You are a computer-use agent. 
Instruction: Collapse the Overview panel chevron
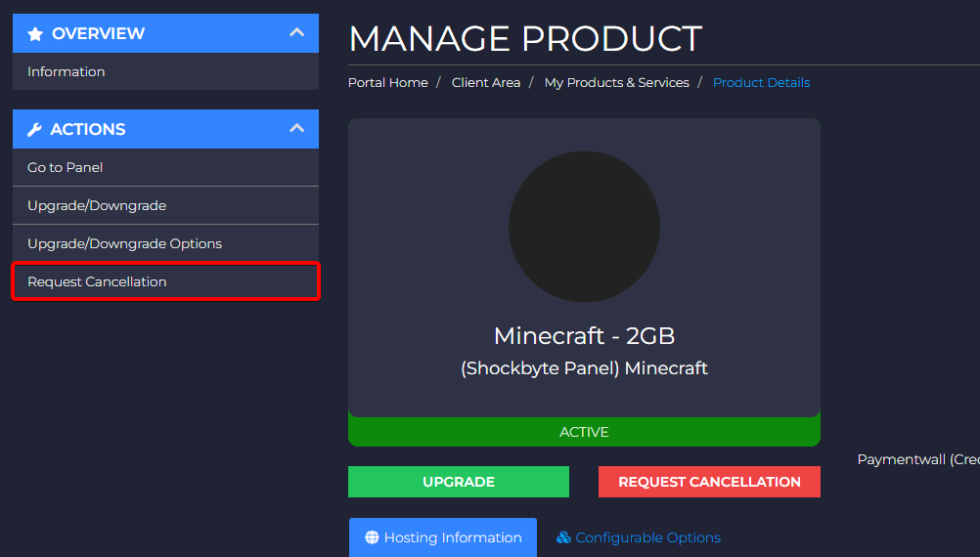[297, 32]
